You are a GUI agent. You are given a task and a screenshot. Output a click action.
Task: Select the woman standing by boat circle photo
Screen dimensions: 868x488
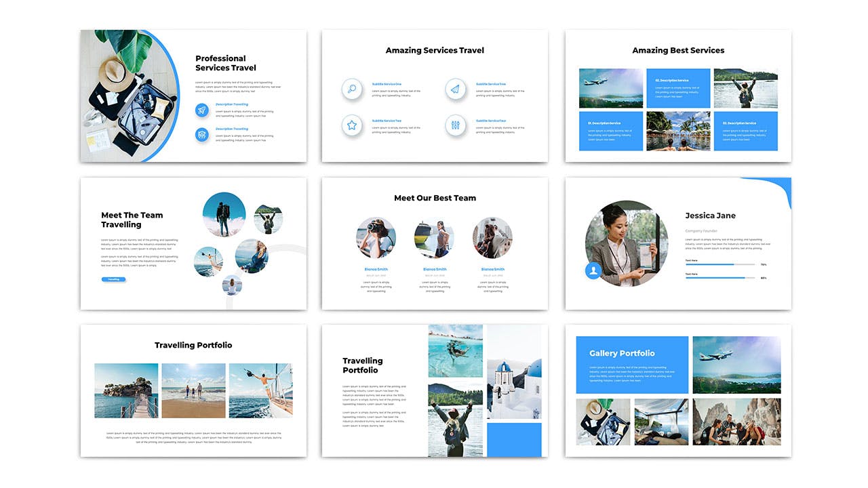pos(434,238)
